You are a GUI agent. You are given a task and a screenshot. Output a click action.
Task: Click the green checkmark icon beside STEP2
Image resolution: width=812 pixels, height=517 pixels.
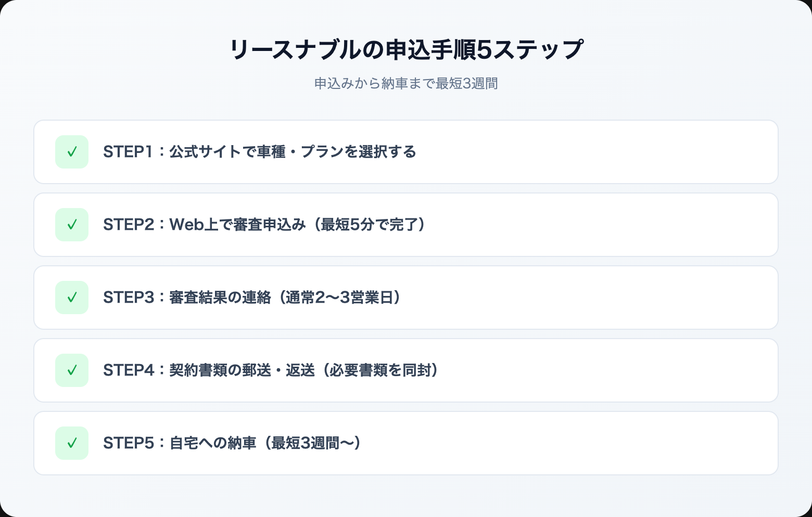click(x=72, y=225)
